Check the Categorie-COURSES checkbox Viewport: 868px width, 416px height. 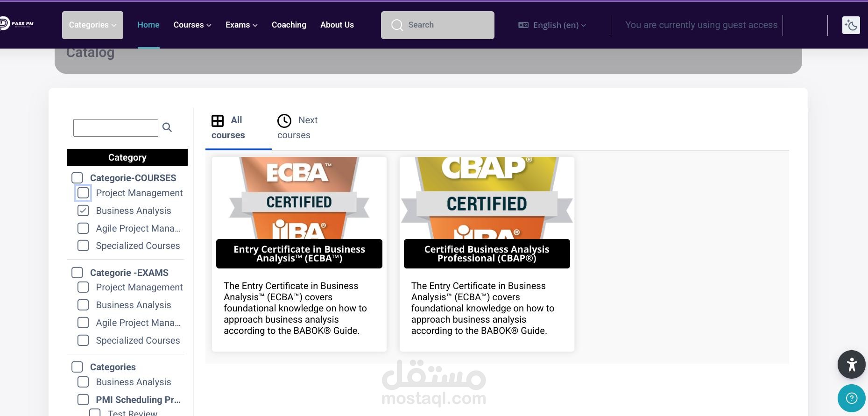tap(77, 178)
